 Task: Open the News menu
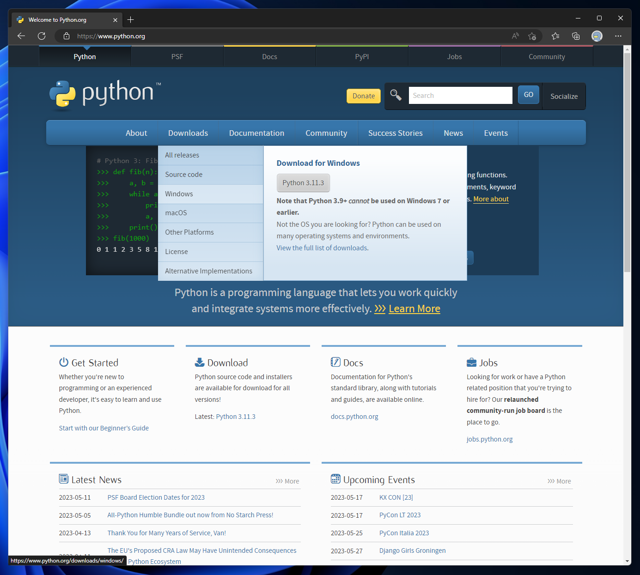453,133
